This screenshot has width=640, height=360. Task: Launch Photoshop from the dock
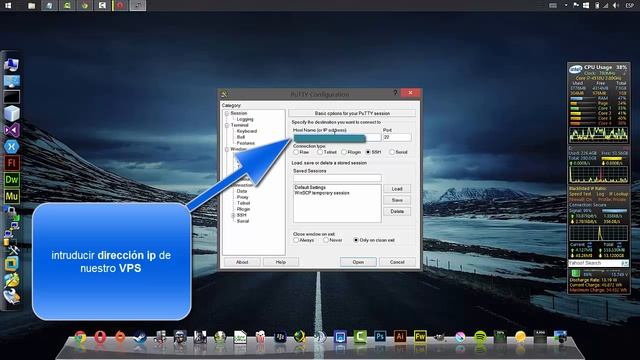point(380,337)
